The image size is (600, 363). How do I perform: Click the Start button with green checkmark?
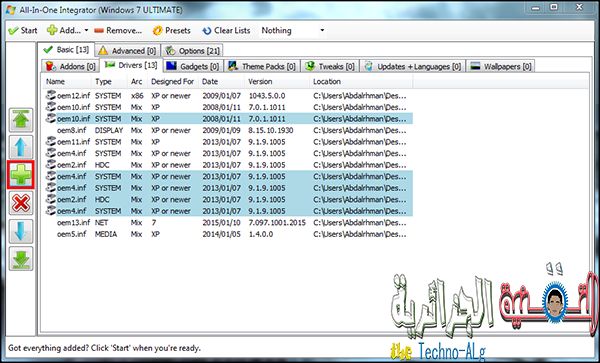pos(23,31)
